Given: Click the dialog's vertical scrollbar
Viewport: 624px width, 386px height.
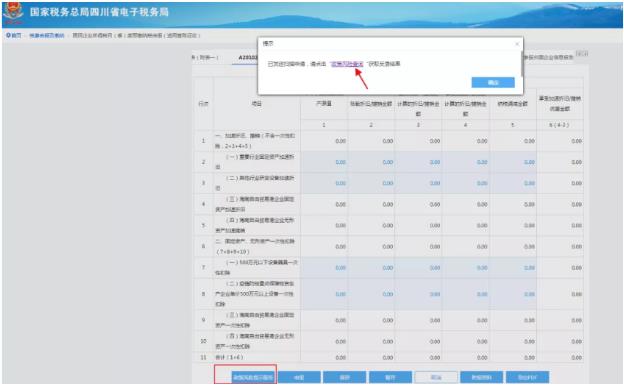Looking at the screenshot, I should tap(521, 64).
